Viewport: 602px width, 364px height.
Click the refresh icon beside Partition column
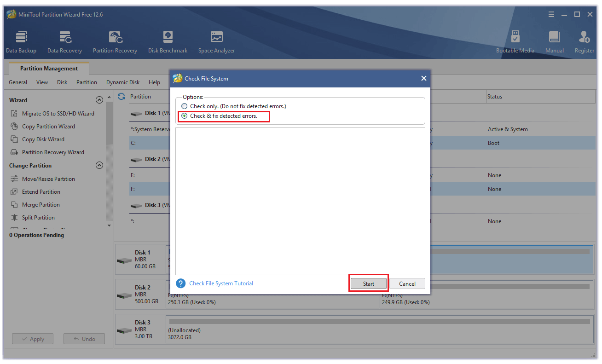(x=122, y=96)
